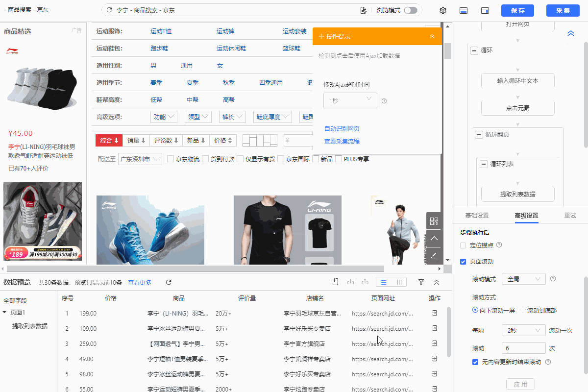The image size is (588, 392).
Task: Open the 裤长 advanced option dropdown
Action: [232, 117]
